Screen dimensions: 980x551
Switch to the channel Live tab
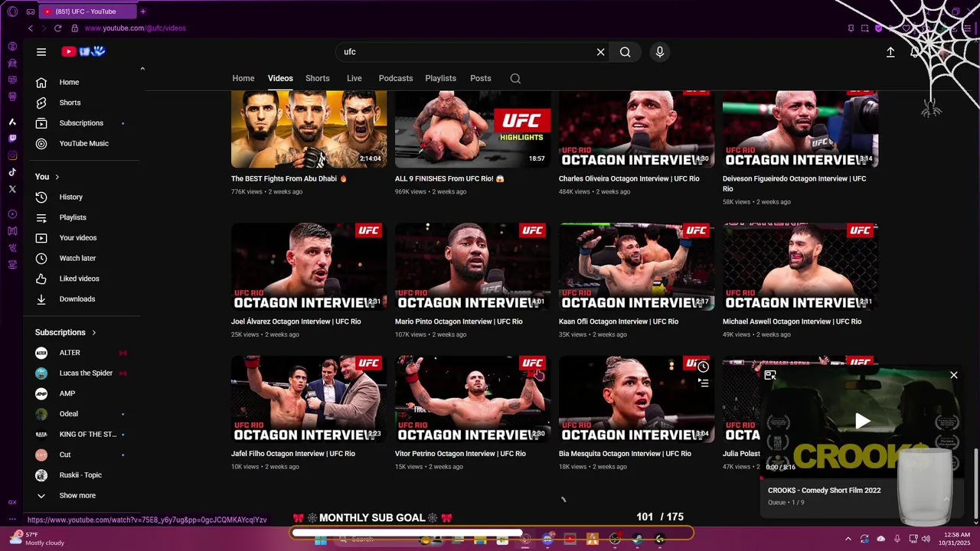click(x=354, y=78)
